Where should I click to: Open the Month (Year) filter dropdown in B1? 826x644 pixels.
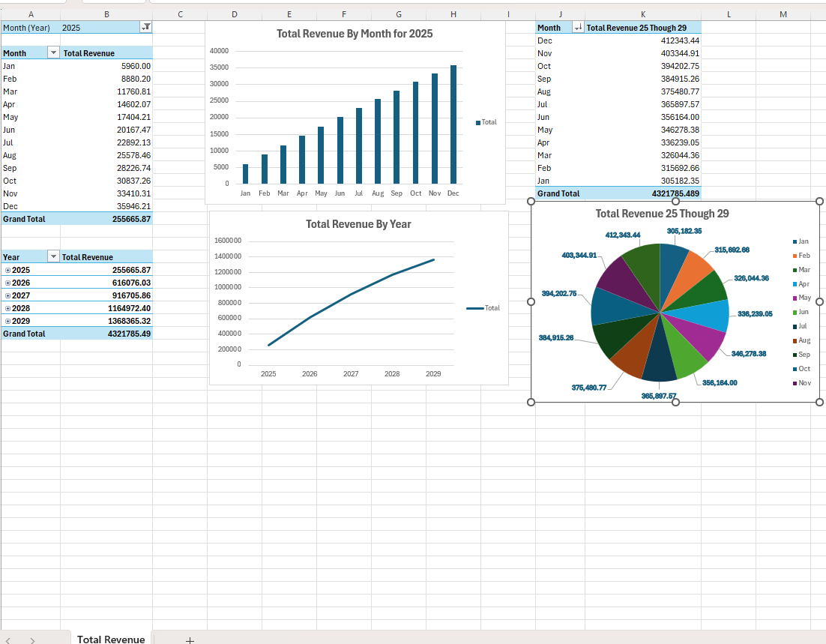(x=146, y=28)
